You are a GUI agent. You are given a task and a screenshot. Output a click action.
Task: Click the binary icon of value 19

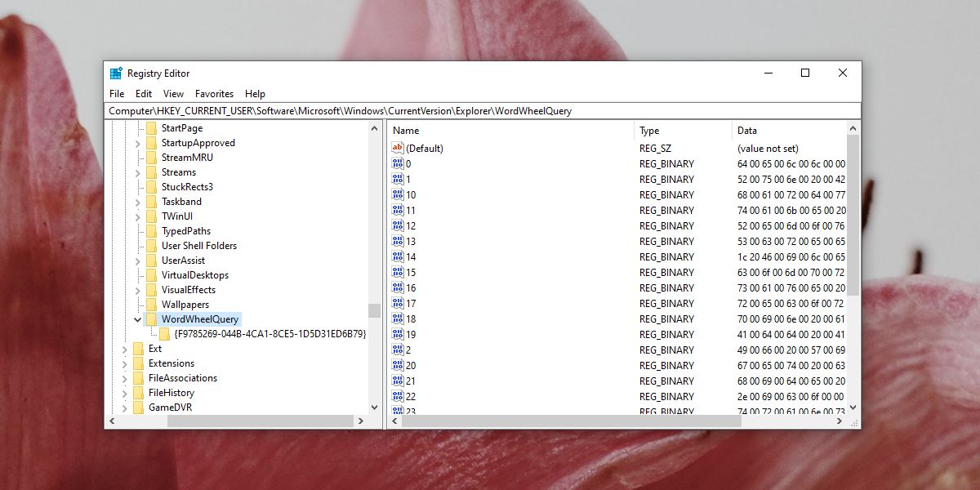click(398, 334)
